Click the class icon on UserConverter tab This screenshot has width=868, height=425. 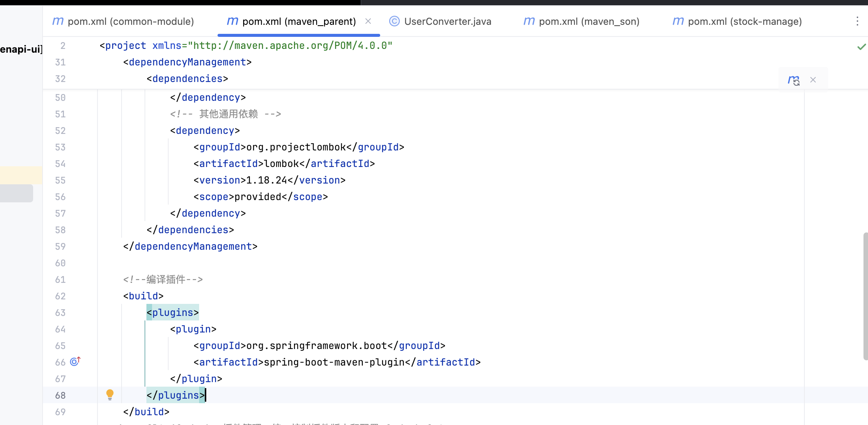click(x=394, y=21)
